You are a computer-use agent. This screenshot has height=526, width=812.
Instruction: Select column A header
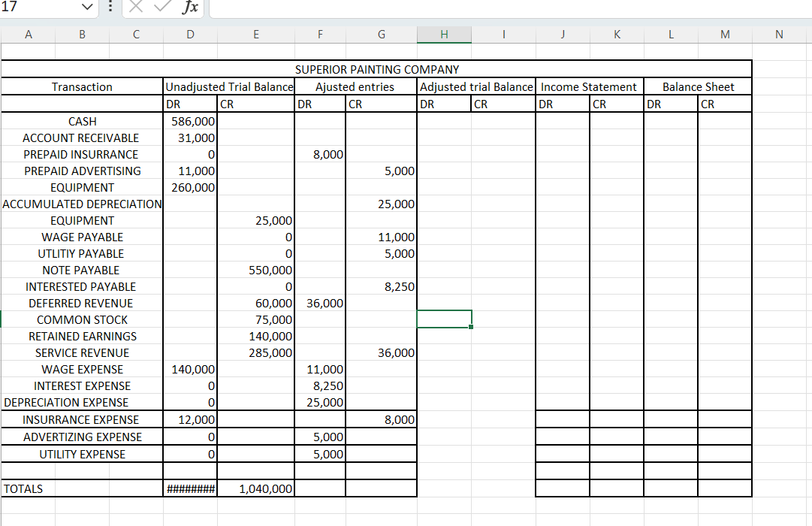pos(29,35)
